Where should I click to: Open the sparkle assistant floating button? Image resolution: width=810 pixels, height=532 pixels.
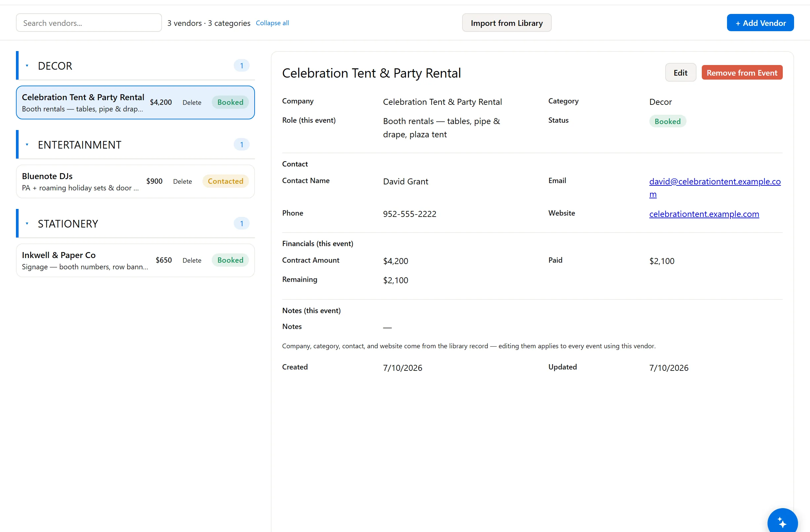782,522
